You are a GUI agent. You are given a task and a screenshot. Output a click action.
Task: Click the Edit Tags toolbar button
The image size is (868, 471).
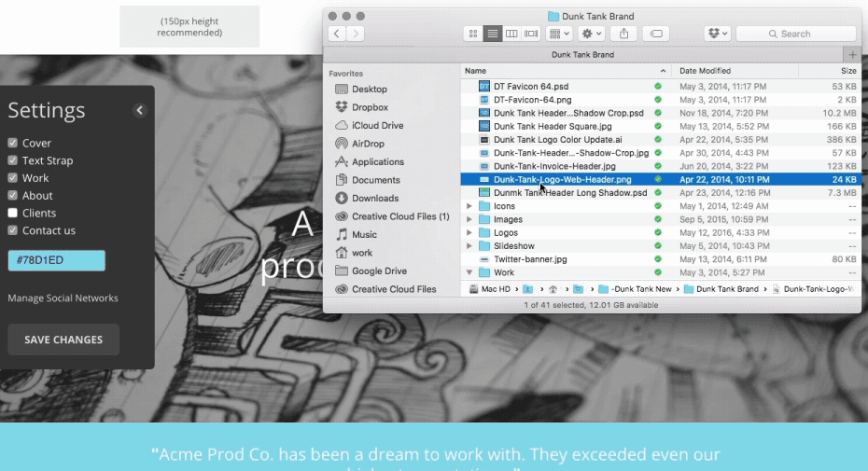(x=656, y=34)
